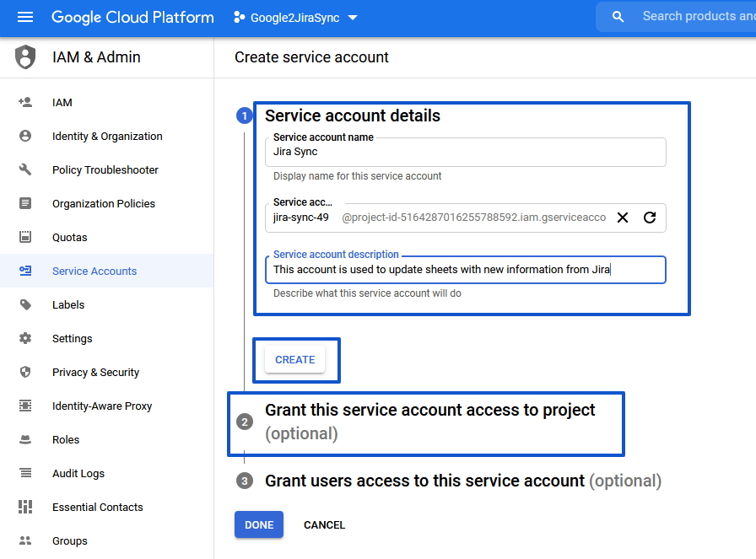
Task: Cancel service account creation
Action: pyautogui.click(x=325, y=524)
